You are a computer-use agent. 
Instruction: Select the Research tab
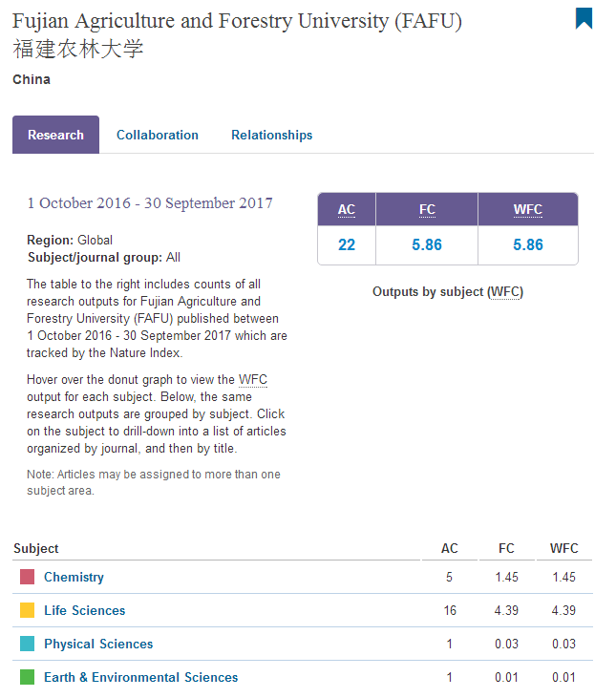tap(55, 136)
